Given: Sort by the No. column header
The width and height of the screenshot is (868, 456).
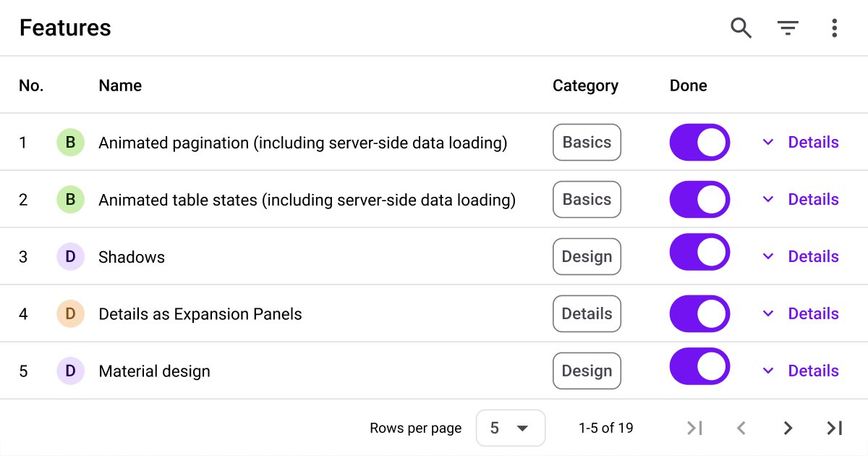Looking at the screenshot, I should pyautogui.click(x=31, y=85).
